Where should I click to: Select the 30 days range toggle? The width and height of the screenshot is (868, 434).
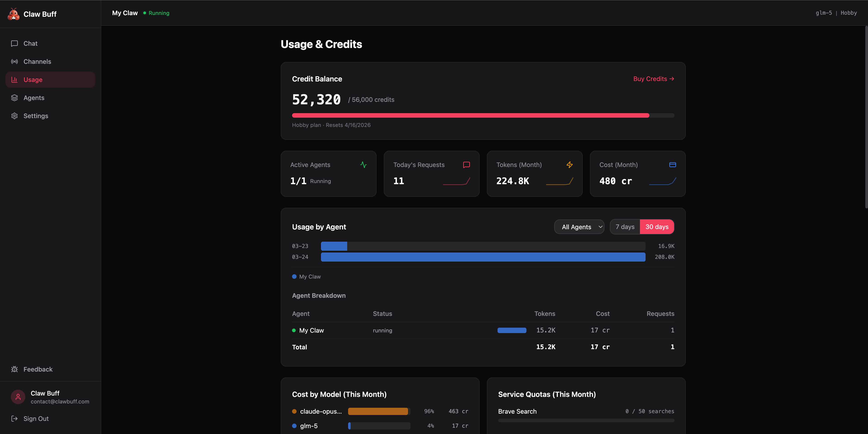click(x=657, y=227)
